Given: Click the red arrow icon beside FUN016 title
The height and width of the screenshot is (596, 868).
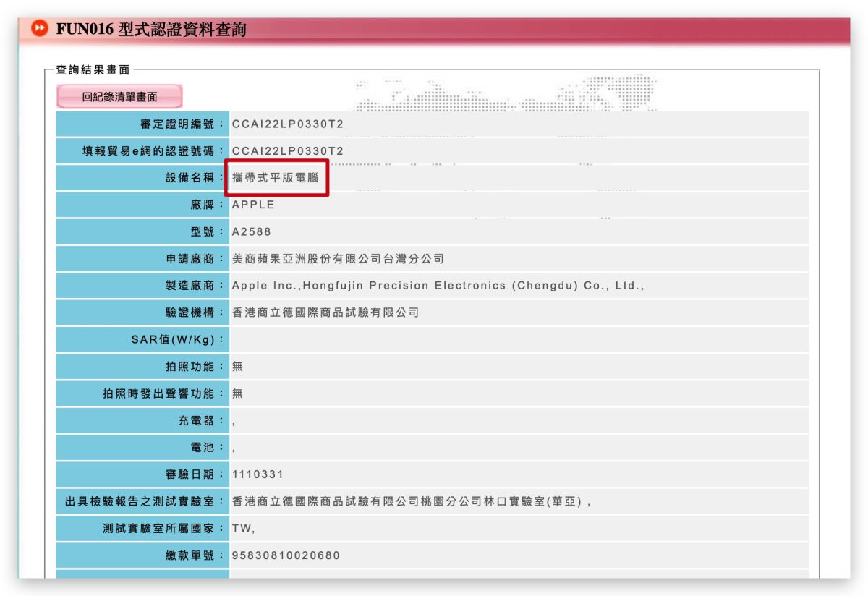Looking at the screenshot, I should tap(41, 29).
